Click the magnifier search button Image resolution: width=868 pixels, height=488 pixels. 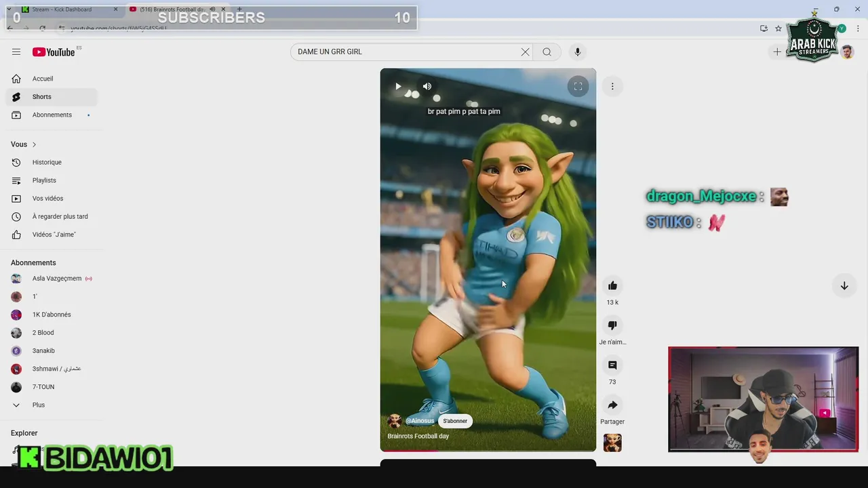point(547,52)
